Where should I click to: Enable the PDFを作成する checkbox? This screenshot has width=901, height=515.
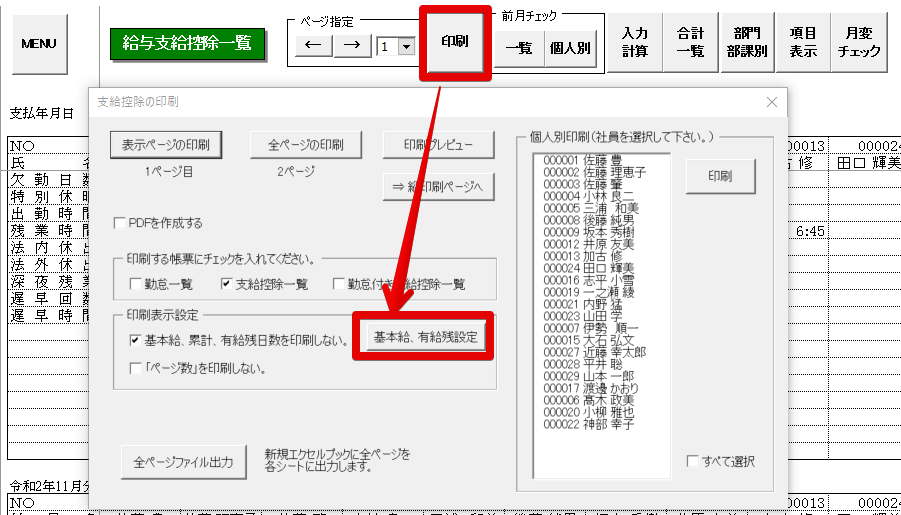pos(121,223)
